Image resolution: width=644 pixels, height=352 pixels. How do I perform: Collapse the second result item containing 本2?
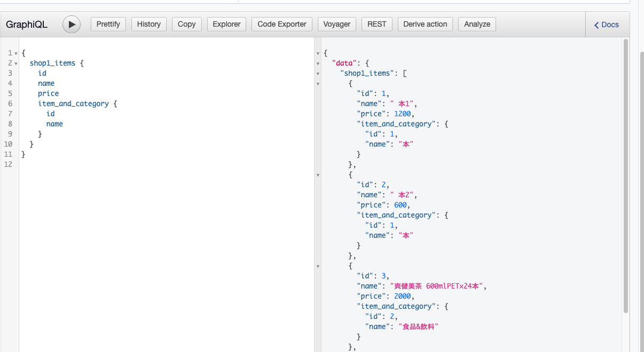[x=318, y=175]
